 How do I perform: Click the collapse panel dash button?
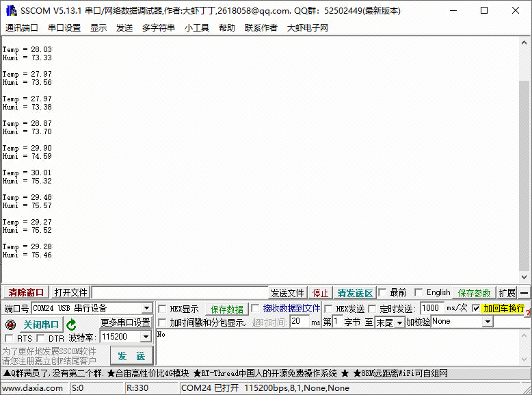coord(524,292)
